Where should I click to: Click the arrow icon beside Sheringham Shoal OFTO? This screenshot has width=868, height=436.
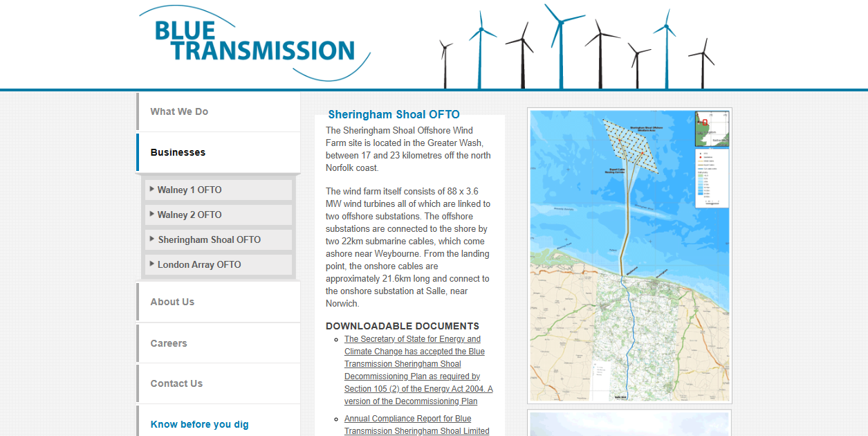click(x=151, y=239)
